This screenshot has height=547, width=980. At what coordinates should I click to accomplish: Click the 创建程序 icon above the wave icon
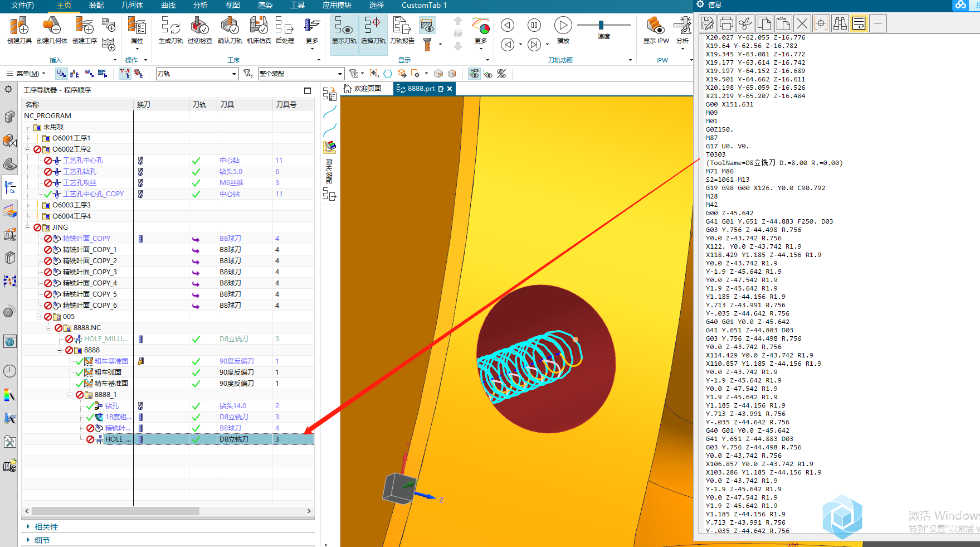tap(109, 25)
